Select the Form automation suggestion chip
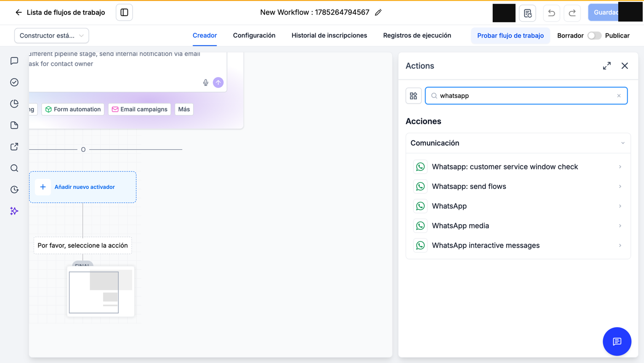Viewport: 644px width, 363px height. [x=73, y=109]
